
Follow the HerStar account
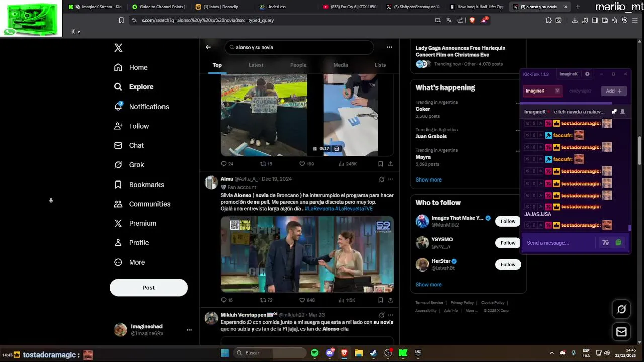coord(508,264)
